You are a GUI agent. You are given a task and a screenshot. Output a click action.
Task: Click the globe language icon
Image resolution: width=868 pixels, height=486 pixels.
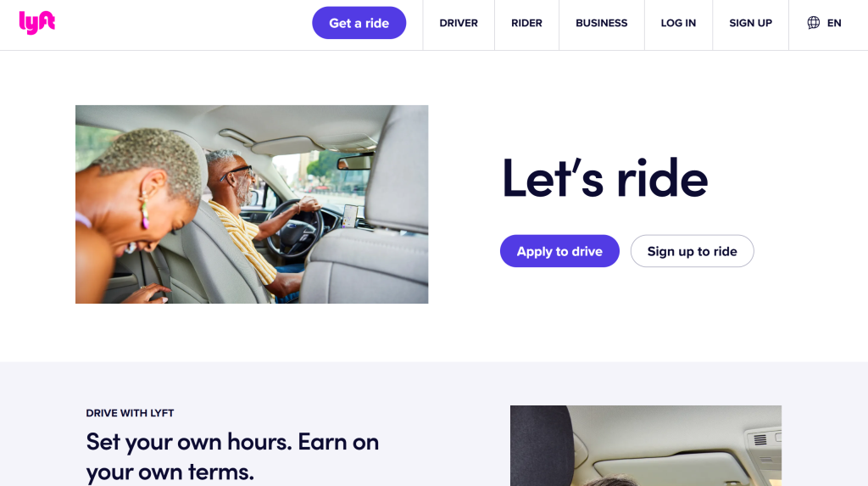tap(813, 23)
